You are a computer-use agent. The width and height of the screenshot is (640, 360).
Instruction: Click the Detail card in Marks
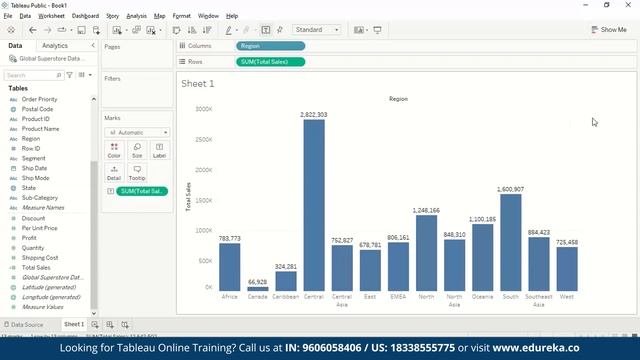point(114,173)
